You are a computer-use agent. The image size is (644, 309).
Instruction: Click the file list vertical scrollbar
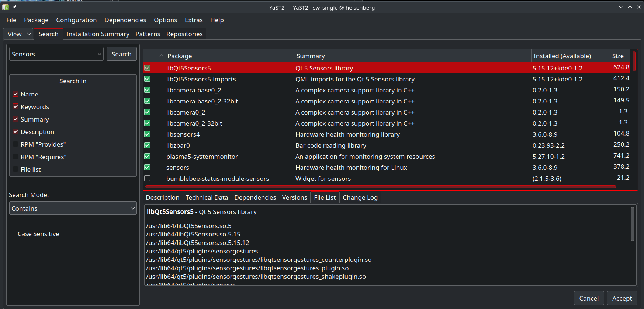(633, 224)
